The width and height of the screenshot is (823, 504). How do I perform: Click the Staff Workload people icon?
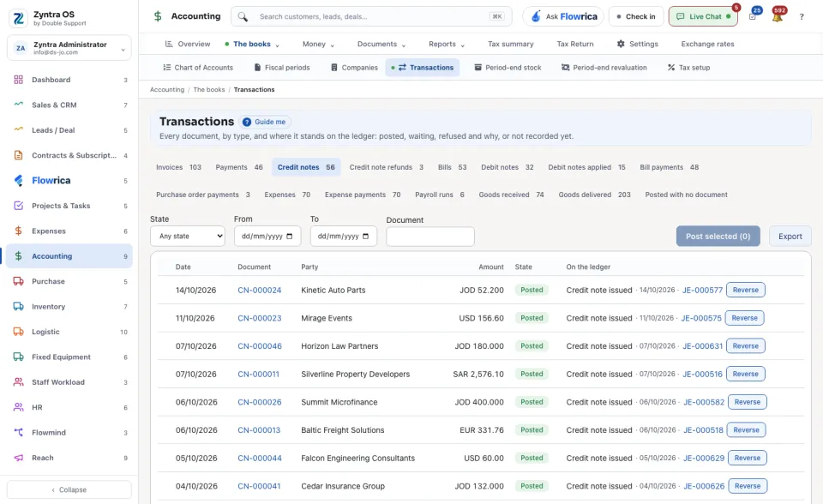[x=18, y=382]
